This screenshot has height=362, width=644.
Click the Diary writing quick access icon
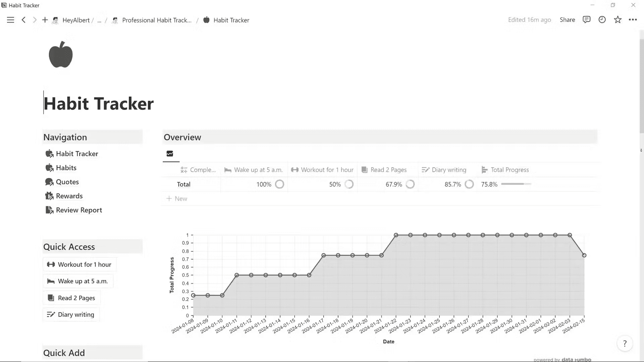pos(51,314)
